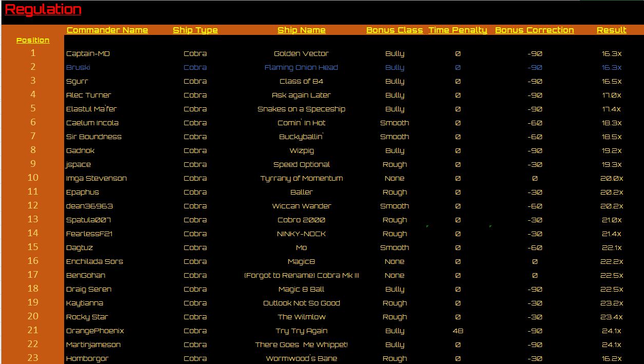
Task: Select commander FearlessF21 cell
Action: point(89,234)
